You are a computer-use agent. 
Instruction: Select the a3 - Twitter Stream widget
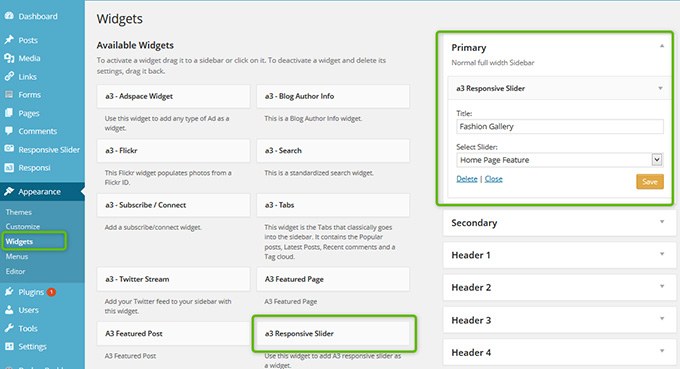[173, 279]
